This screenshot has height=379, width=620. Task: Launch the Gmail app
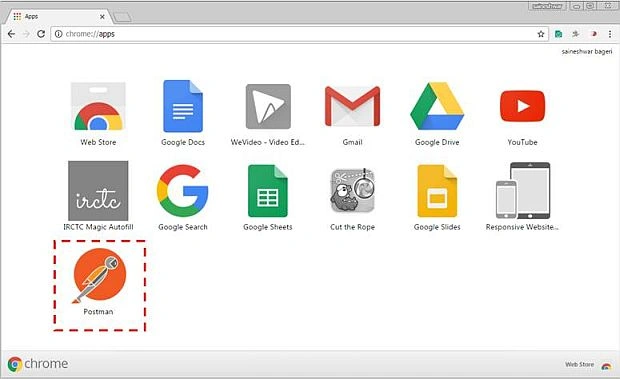coord(352,106)
